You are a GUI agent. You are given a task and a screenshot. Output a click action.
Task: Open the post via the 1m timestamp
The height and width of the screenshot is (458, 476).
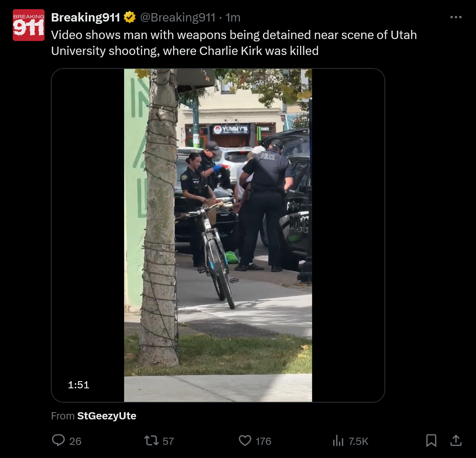click(x=233, y=17)
